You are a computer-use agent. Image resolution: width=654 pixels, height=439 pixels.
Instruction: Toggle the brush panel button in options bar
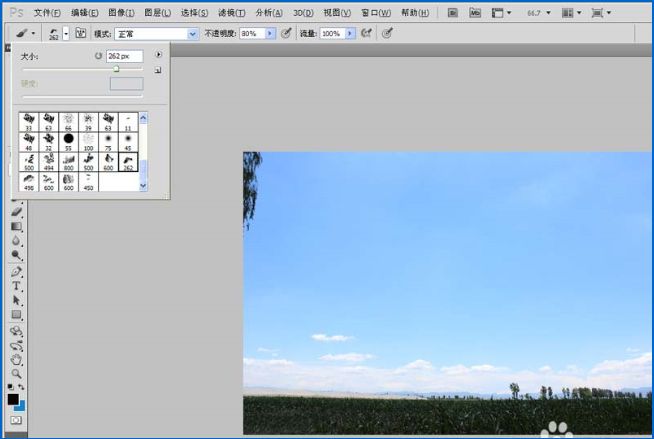81,33
